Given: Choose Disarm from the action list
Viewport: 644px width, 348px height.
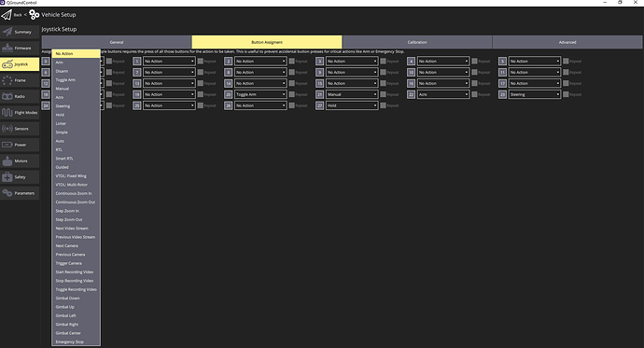Looking at the screenshot, I should pyautogui.click(x=76, y=71).
